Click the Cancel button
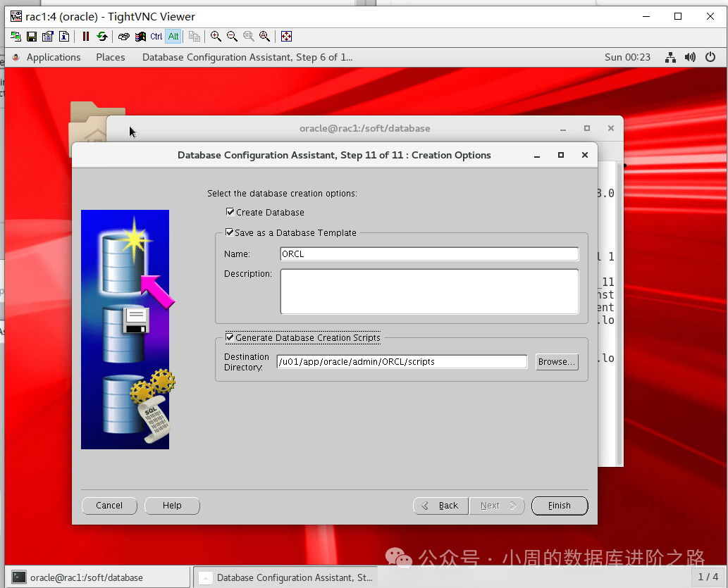728x588 pixels. 109,506
